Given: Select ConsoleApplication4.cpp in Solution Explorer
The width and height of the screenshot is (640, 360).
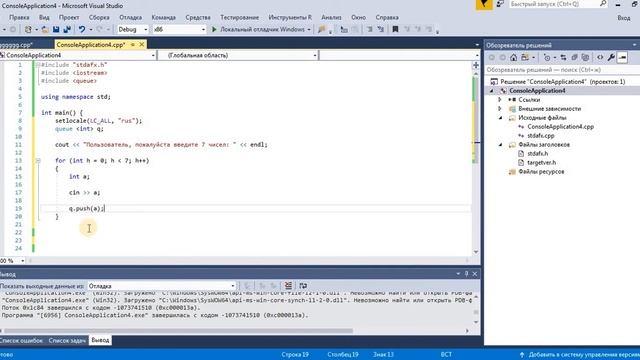Looking at the screenshot, I should [x=560, y=127].
